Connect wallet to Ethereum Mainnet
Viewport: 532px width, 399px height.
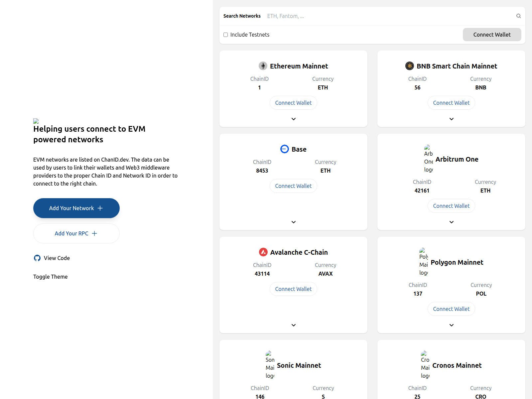(x=294, y=103)
